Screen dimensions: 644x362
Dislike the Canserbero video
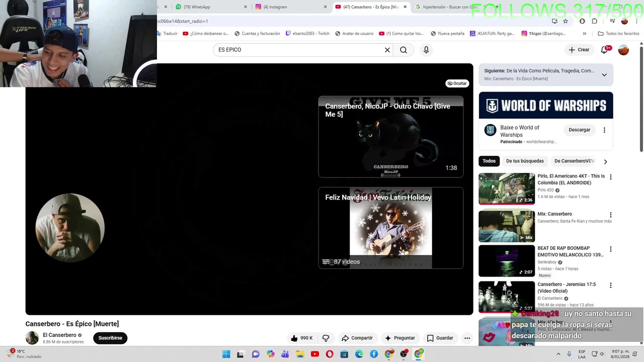pyautogui.click(x=326, y=338)
